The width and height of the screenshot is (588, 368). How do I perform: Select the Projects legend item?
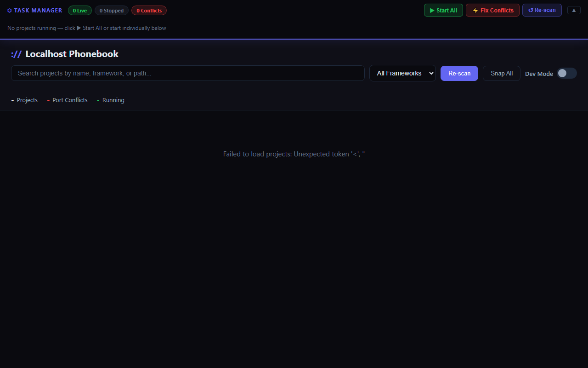27,100
